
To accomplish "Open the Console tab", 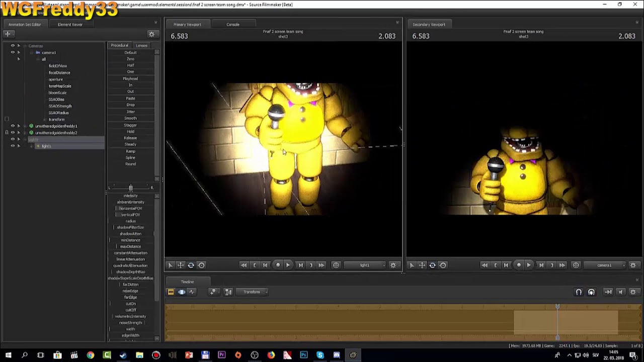I will tap(233, 24).
